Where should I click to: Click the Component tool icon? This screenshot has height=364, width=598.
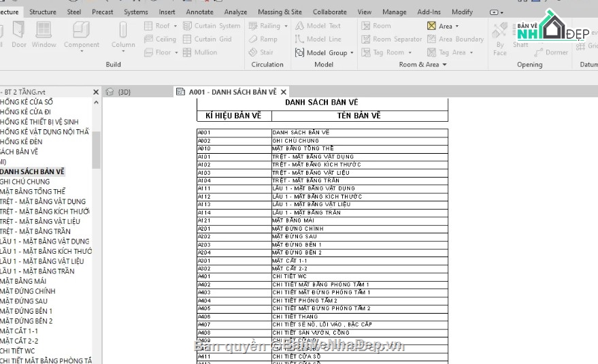[x=81, y=30]
